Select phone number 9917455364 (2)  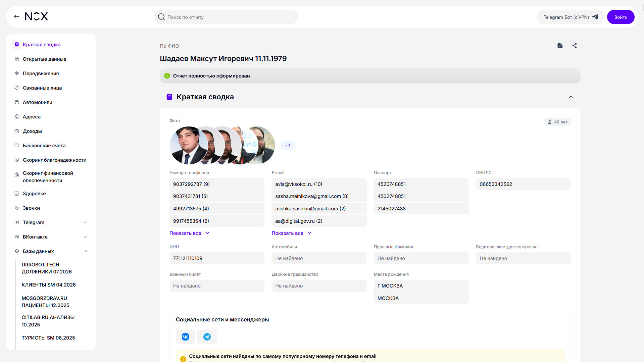(x=217, y=221)
